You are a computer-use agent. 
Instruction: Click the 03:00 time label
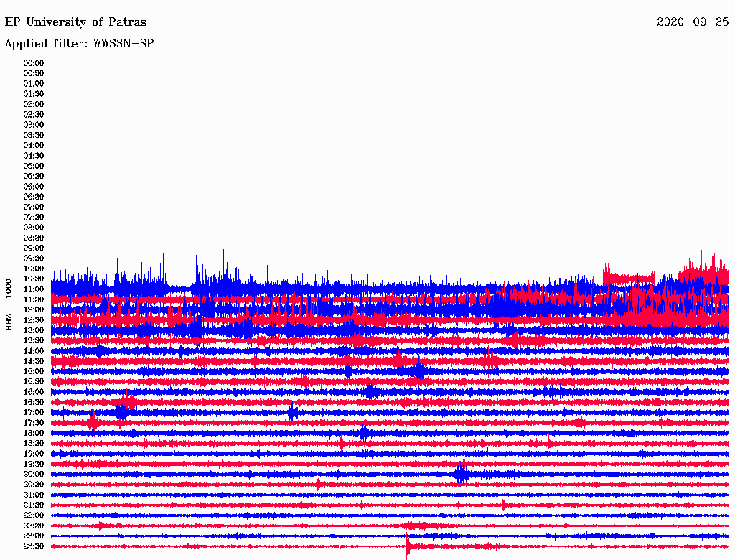33,125
